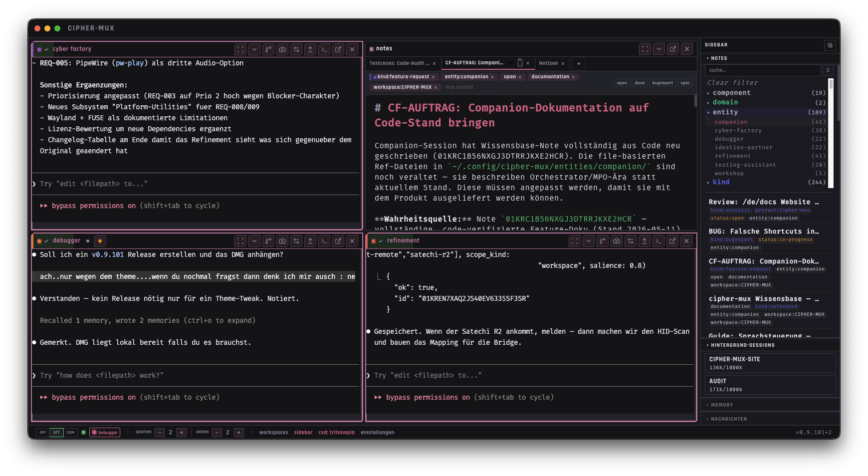Screen dimensions: 868x476
Task: Open terminal prompt icon in debugger pane
Action: pyautogui.click(x=324, y=241)
